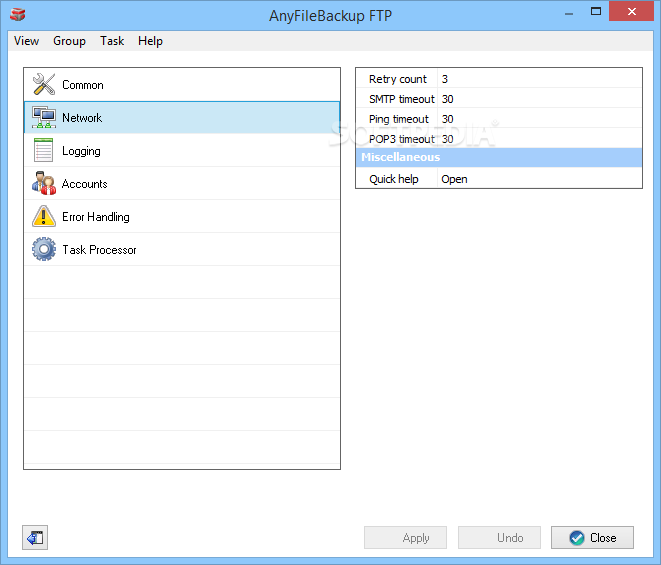The width and height of the screenshot is (661, 565).
Task: Click the POP3 timeout label
Action: click(401, 139)
